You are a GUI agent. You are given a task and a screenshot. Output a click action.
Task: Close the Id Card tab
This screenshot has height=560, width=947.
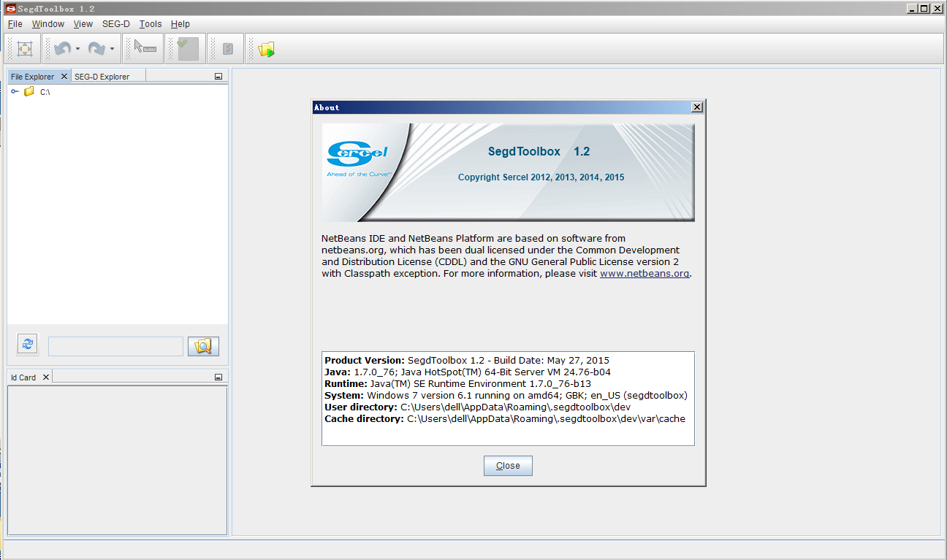point(45,377)
